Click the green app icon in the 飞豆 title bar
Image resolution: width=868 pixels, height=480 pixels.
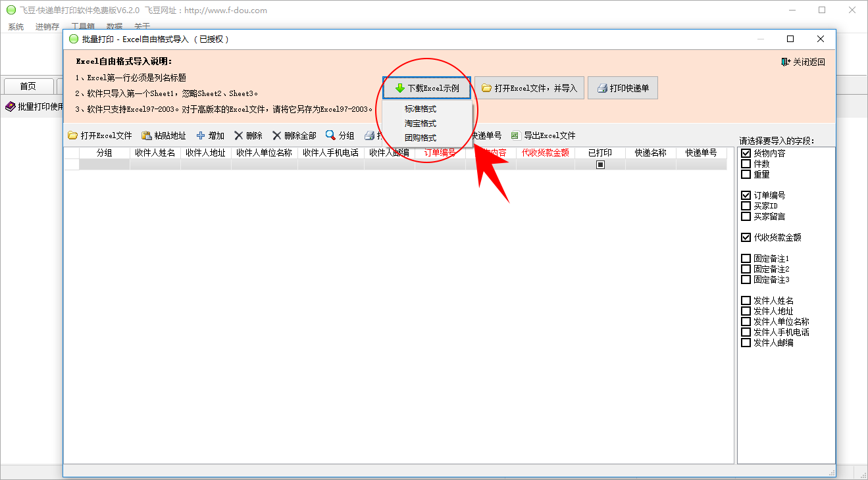click(11, 11)
